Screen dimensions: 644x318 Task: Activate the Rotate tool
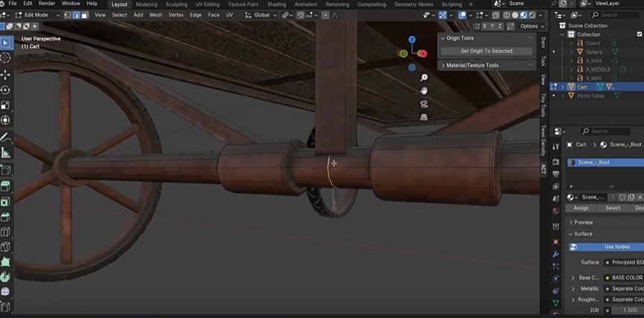tap(6, 90)
